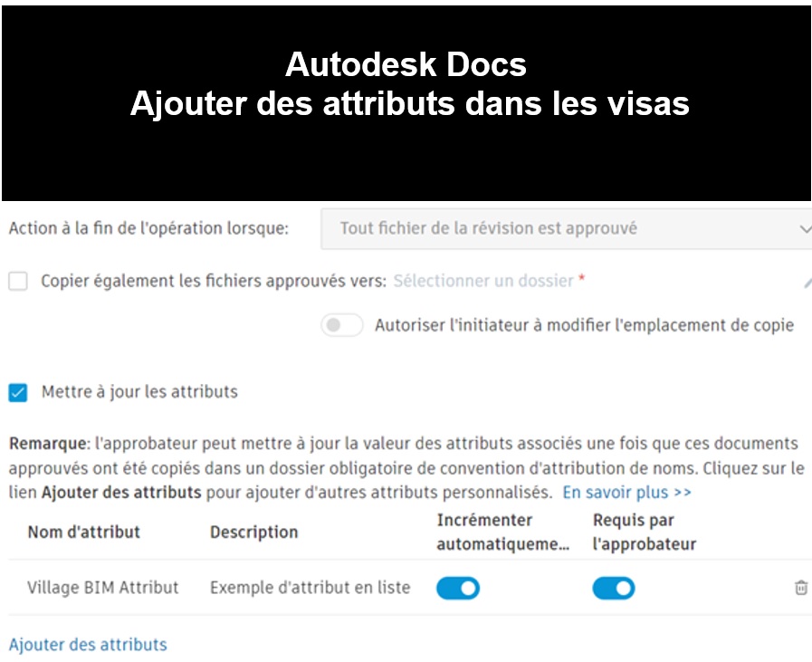Select the 'Incrémenter automatiquement' column header
The height and width of the screenshot is (662, 812).
point(503,532)
